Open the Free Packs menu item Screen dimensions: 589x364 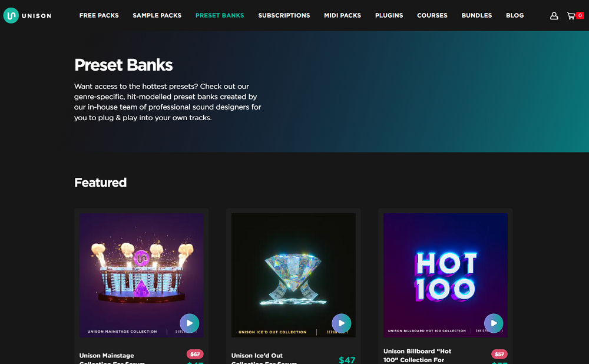pyautogui.click(x=99, y=15)
